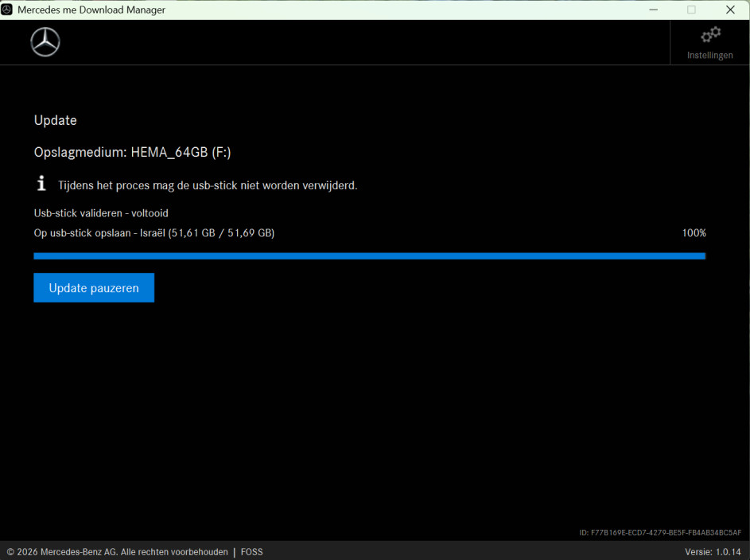Screen dimensions: 750x560
Task: Click the blue download progress bar
Action: pyautogui.click(x=369, y=256)
